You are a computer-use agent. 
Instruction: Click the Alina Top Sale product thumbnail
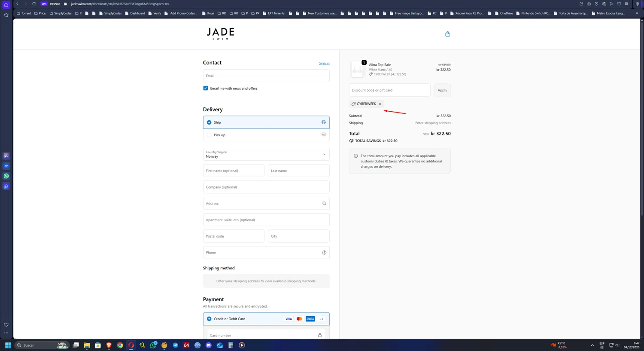(357, 69)
